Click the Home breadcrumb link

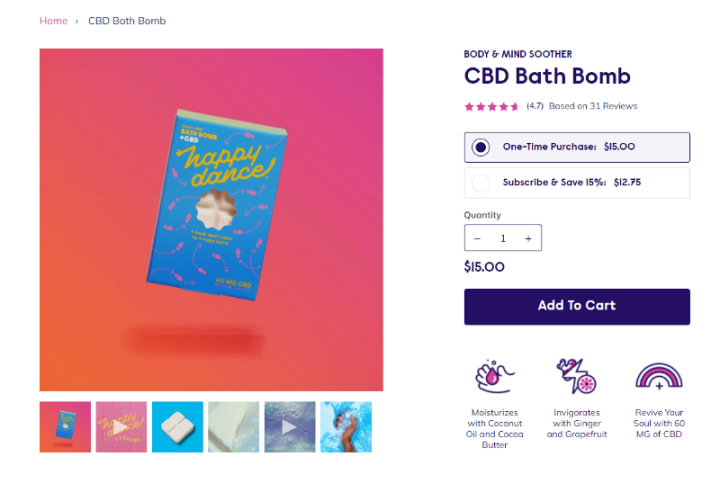pyautogui.click(x=53, y=21)
